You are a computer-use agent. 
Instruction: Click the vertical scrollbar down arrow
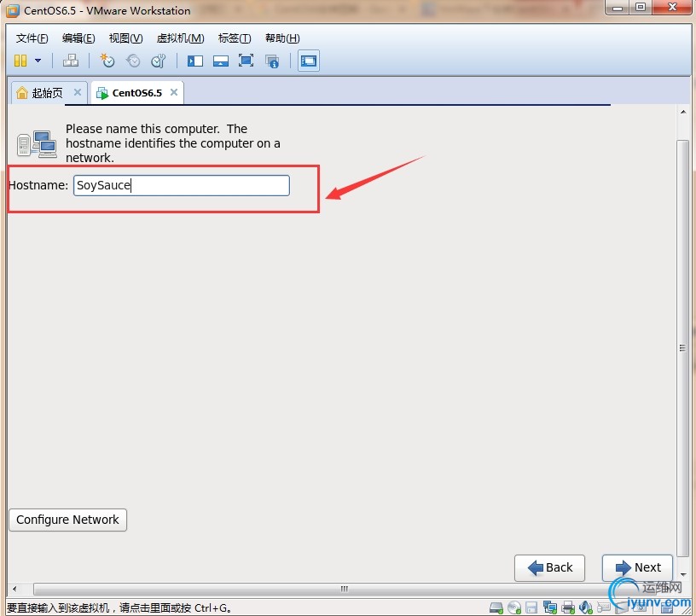coord(683,574)
